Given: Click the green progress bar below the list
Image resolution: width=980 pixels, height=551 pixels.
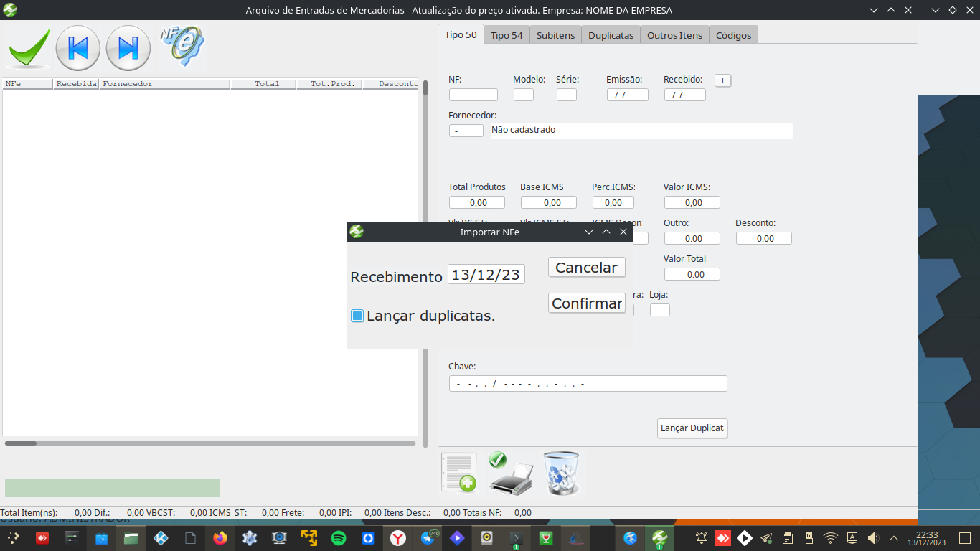Looking at the screenshot, I should pos(113,488).
